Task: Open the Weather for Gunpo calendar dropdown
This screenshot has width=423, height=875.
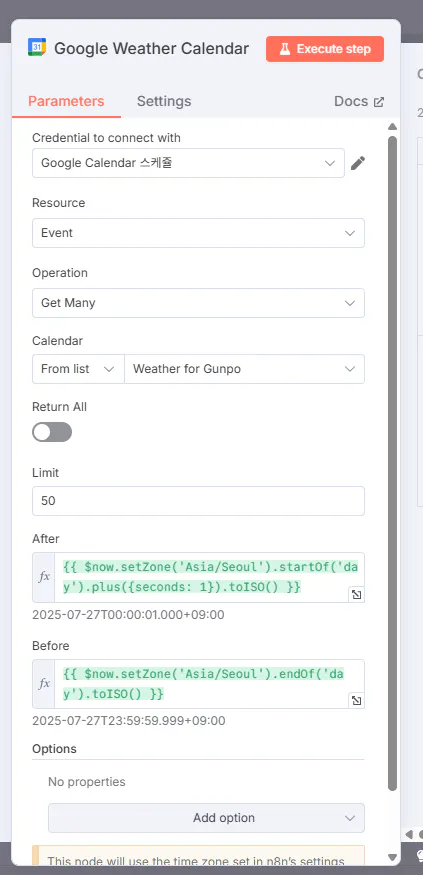Action: point(244,369)
